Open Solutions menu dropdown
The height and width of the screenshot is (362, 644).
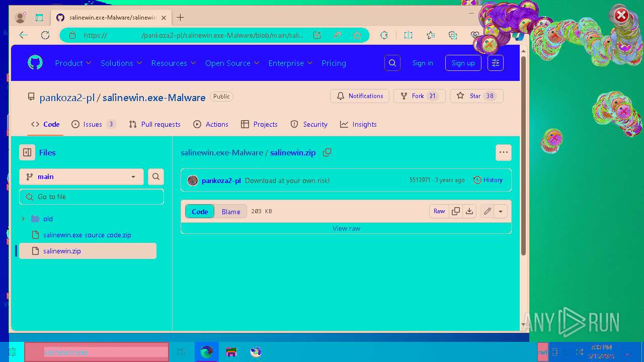(121, 63)
